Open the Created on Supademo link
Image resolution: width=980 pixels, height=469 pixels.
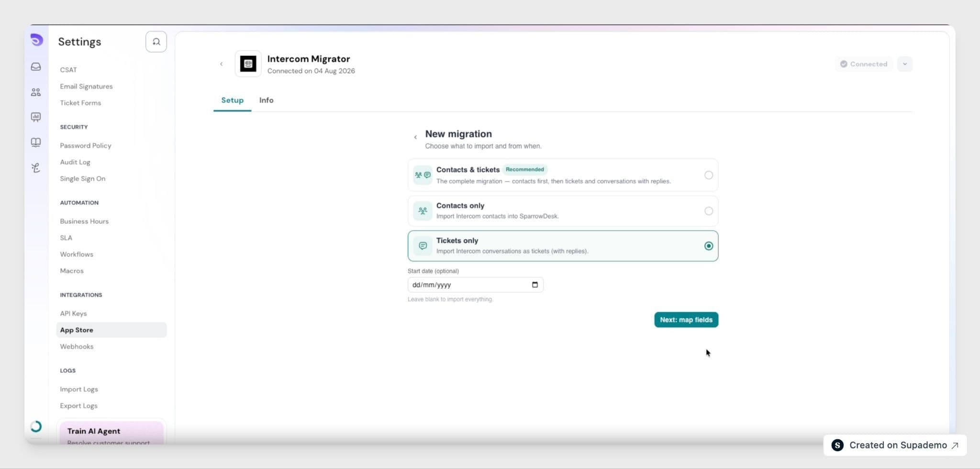895,445
